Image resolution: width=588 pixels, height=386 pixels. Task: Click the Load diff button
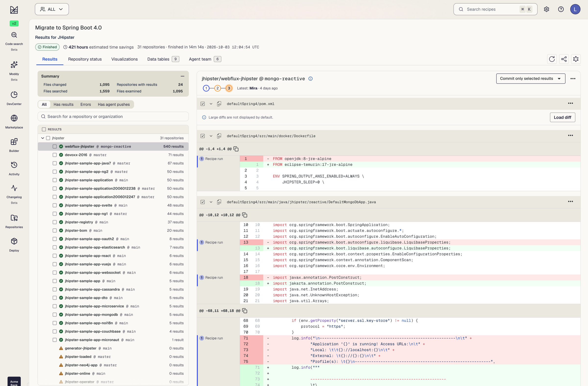click(562, 117)
